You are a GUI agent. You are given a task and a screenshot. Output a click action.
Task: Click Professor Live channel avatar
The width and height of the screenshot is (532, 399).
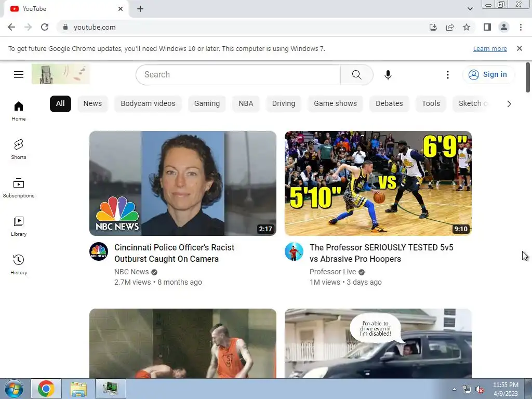coord(294,251)
